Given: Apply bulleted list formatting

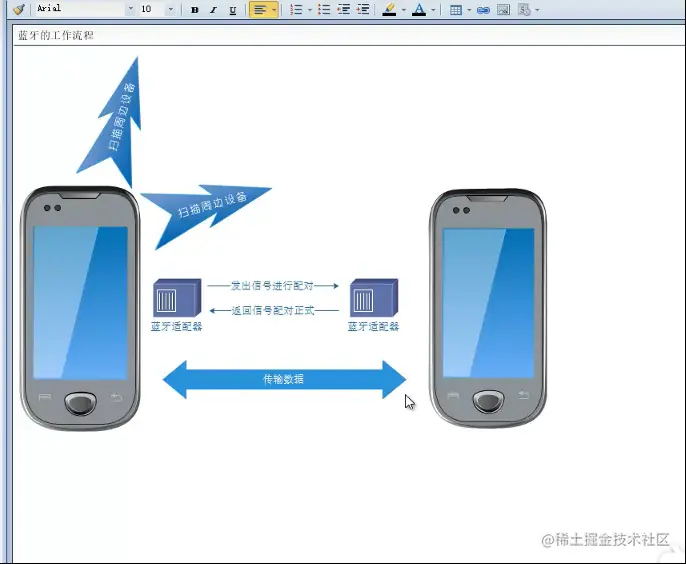Looking at the screenshot, I should point(324,10).
